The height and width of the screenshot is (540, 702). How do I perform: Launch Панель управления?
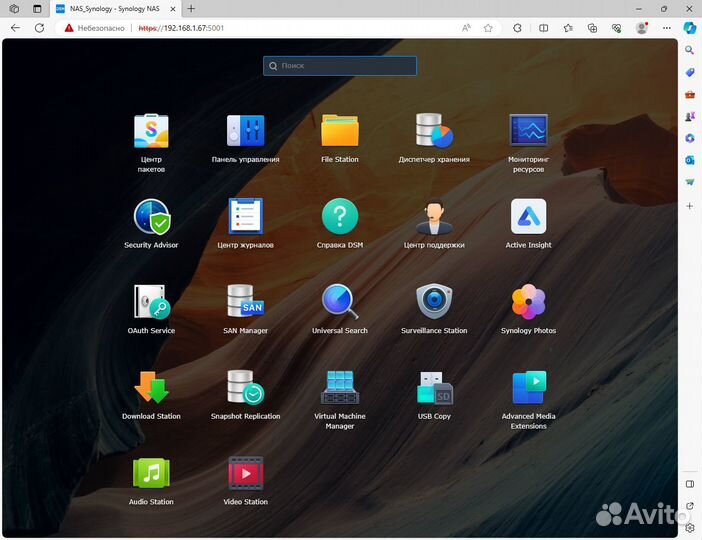point(245,131)
